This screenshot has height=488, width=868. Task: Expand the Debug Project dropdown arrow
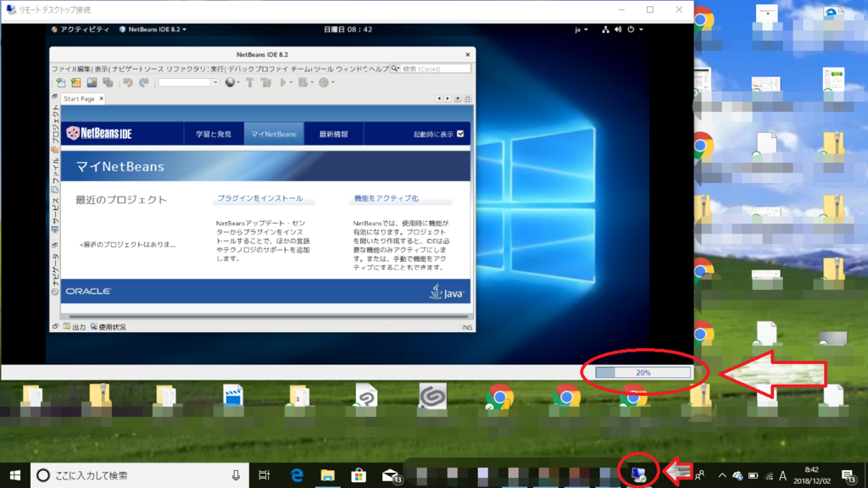tap(312, 82)
